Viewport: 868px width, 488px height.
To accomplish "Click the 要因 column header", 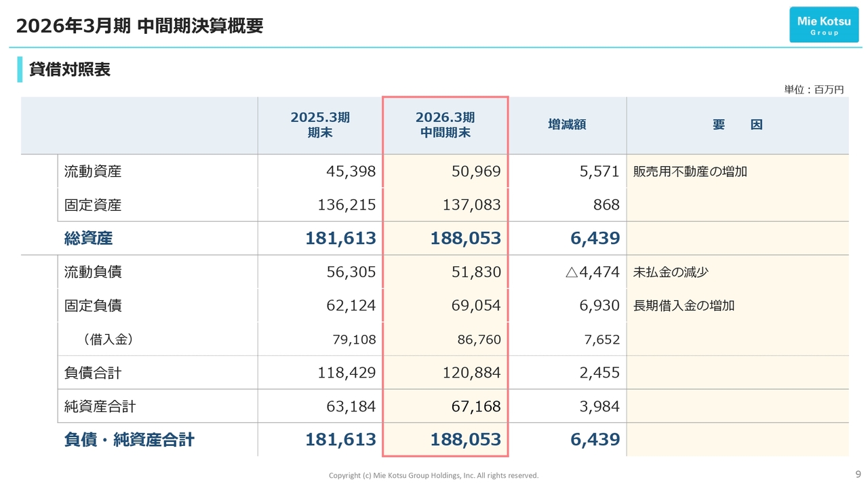I will [737, 125].
